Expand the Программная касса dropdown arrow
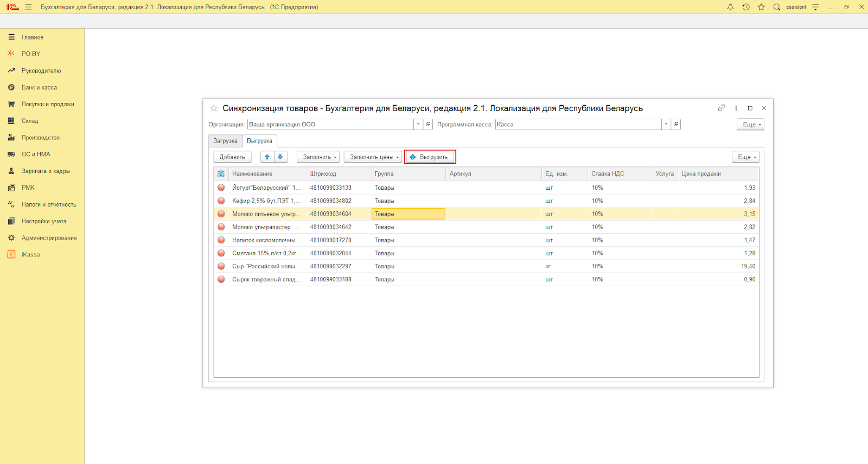 click(666, 124)
